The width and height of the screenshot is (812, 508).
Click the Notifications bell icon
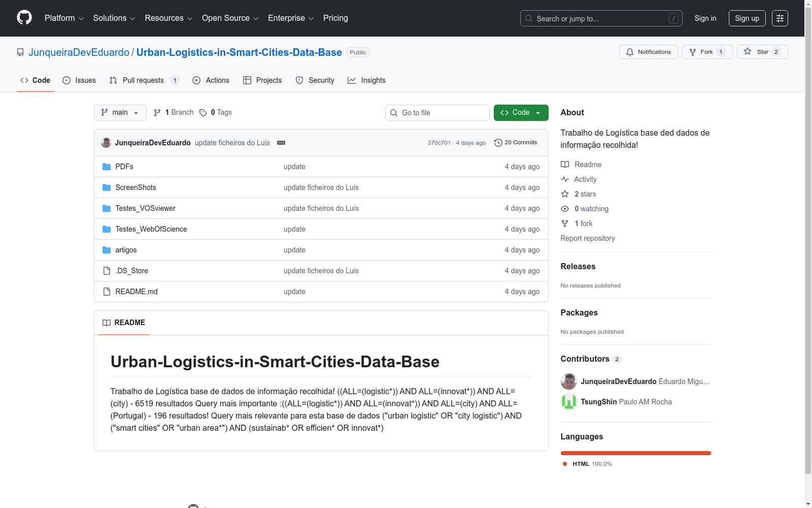coord(630,52)
